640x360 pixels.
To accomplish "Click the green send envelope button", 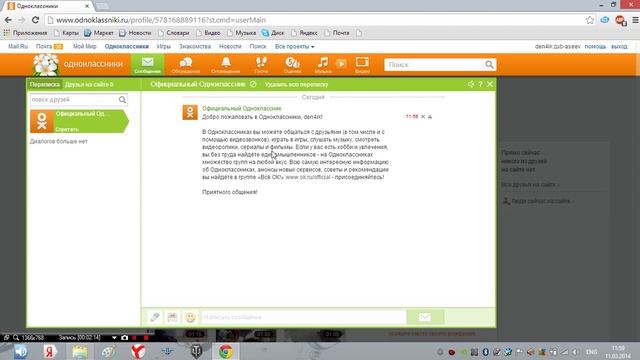I will [425, 317].
